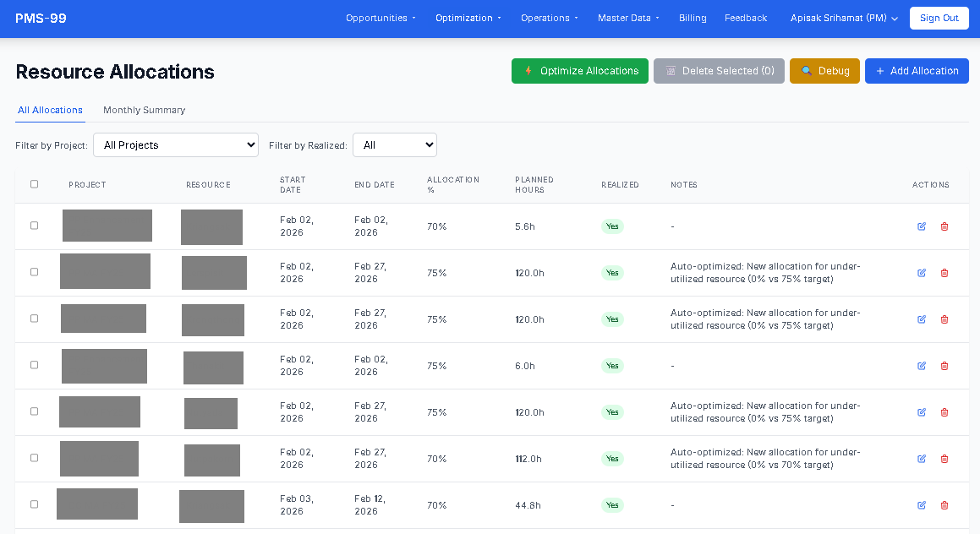This screenshot has height=550, width=980.
Task: Delete the 112.0h allocation row
Action: [944, 459]
